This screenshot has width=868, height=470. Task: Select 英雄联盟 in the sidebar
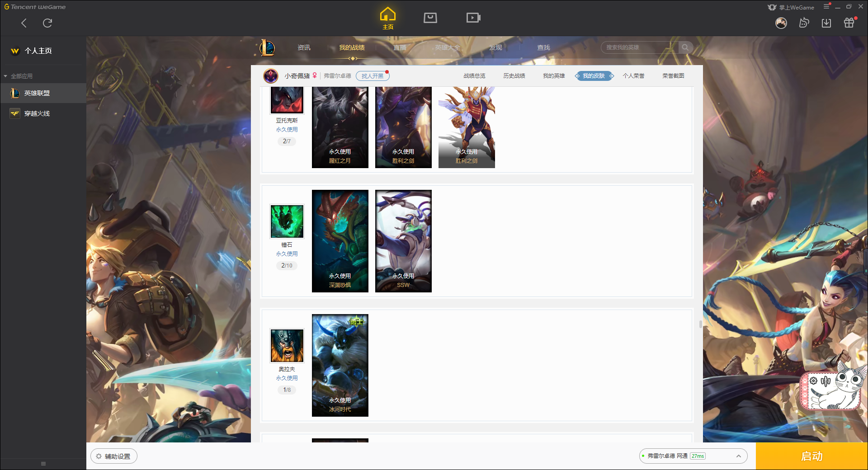pos(43,93)
